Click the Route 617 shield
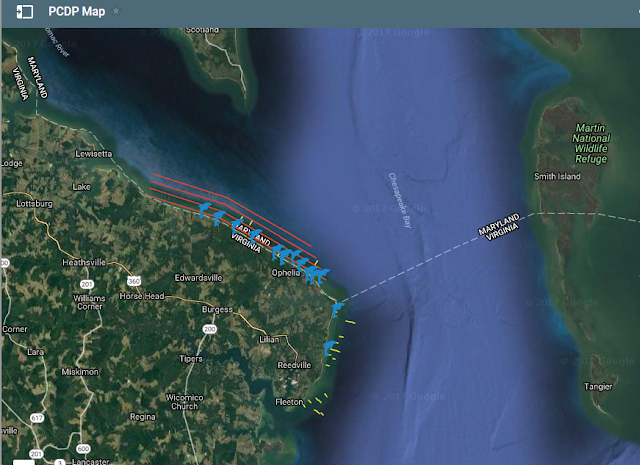 click(x=37, y=418)
